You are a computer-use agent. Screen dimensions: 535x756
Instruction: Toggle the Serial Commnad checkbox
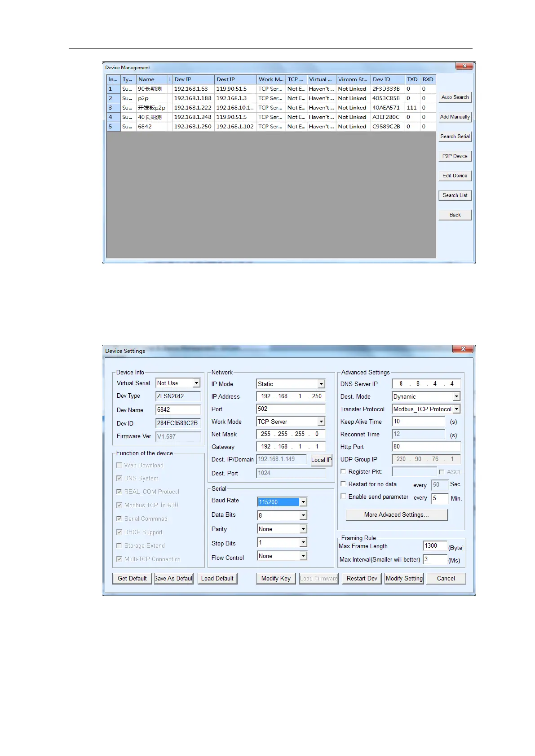coord(119,519)
